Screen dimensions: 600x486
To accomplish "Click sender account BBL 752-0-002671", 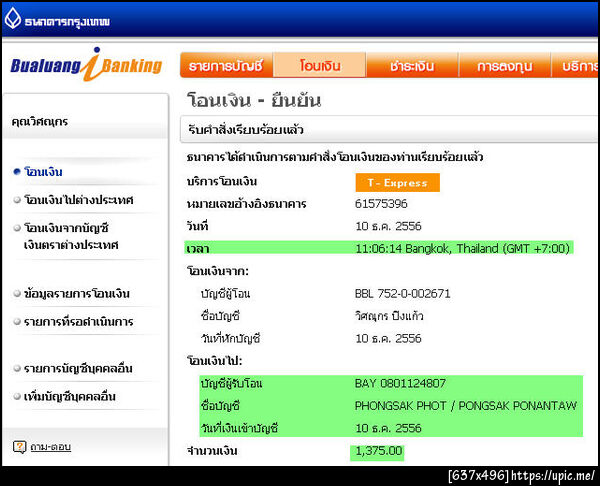I will coord(403,294).
